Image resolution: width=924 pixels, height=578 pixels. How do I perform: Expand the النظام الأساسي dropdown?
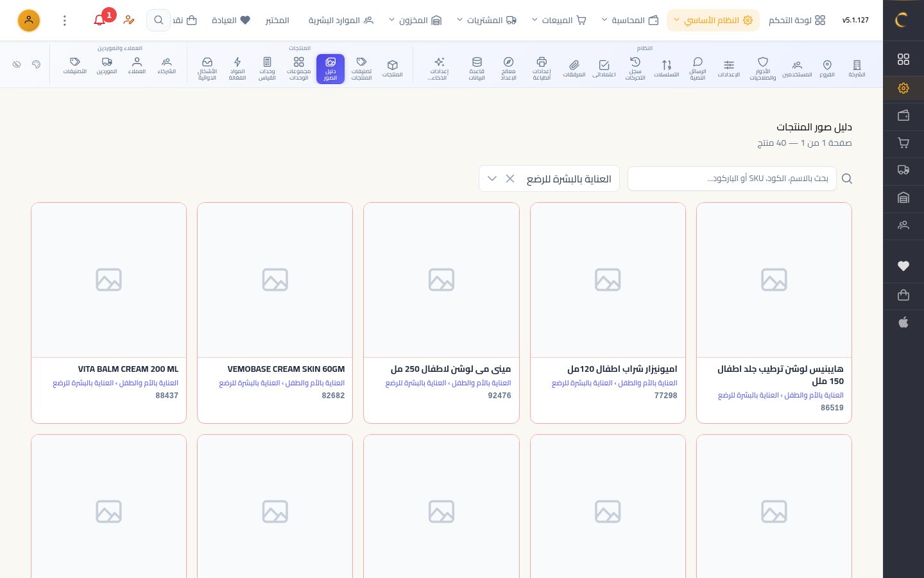(713, 21)
